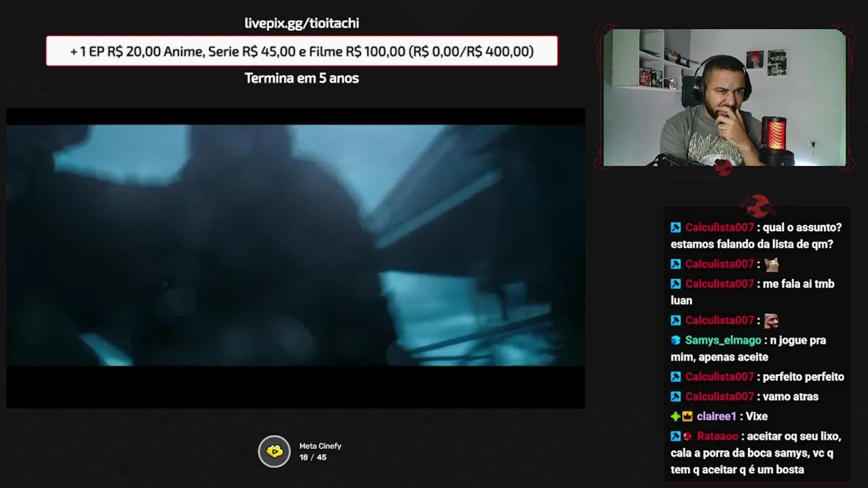
Task: Click green star badge next to clairee1
Action: [675, 416]
